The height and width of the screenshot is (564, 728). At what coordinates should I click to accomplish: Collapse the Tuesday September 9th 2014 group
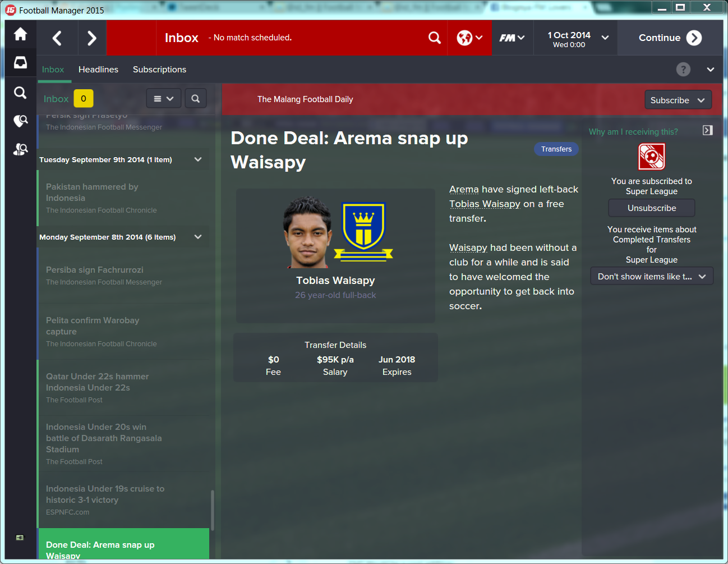(x=198, y=159)
